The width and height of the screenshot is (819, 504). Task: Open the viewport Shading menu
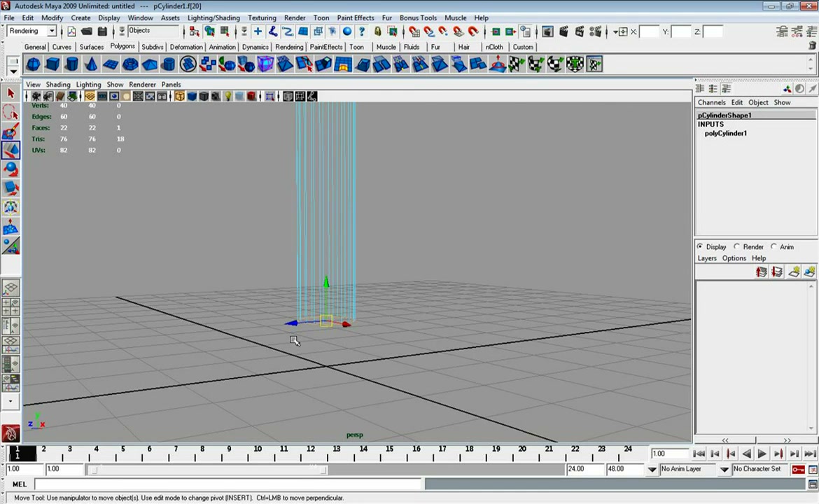(58, 84)
